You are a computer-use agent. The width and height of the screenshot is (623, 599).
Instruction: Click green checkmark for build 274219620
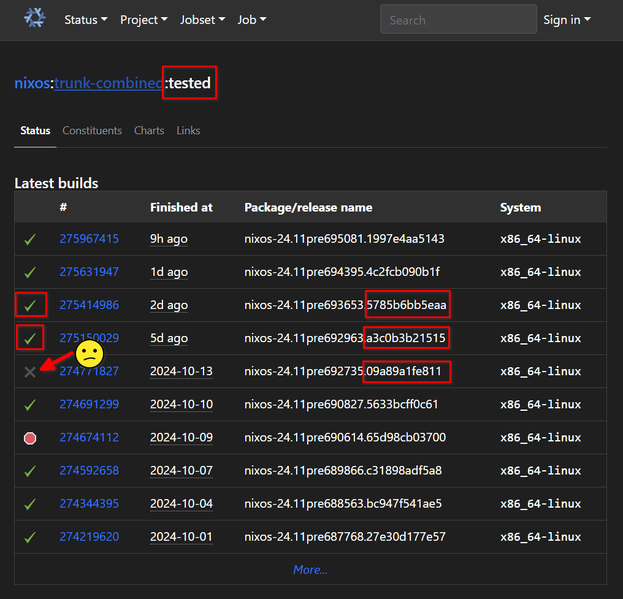(x=30, y=537)
